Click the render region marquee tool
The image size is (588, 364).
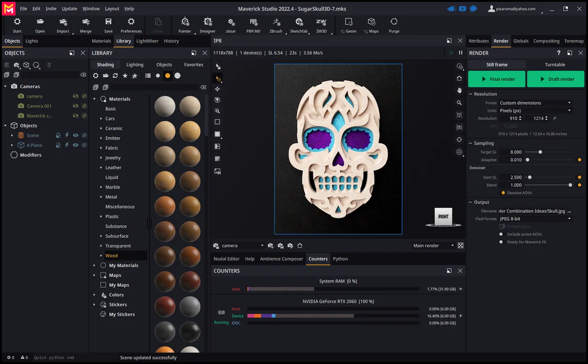217,122
